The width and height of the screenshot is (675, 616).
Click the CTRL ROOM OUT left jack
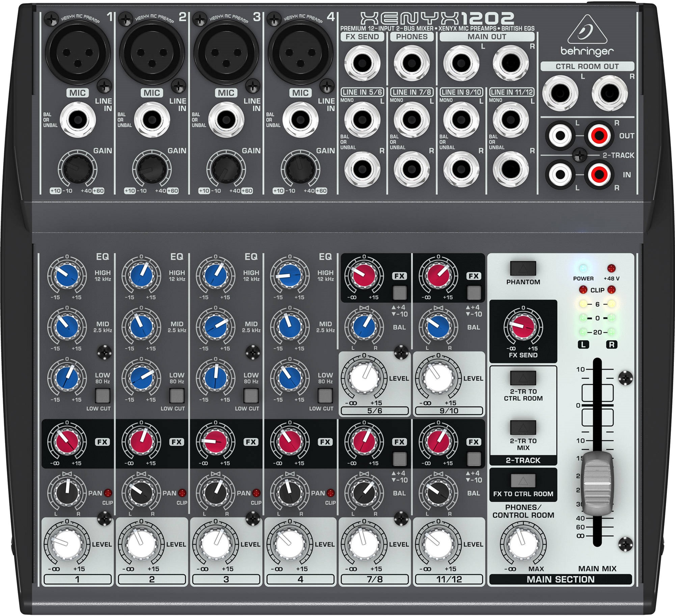pyautogui.click(x=560, y=93)
